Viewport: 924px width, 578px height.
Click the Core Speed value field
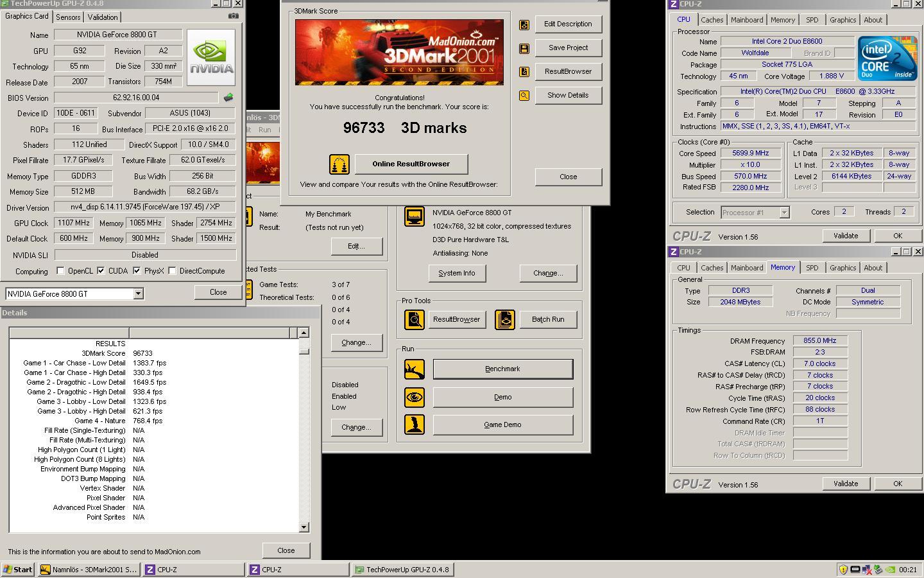(750, 153)
